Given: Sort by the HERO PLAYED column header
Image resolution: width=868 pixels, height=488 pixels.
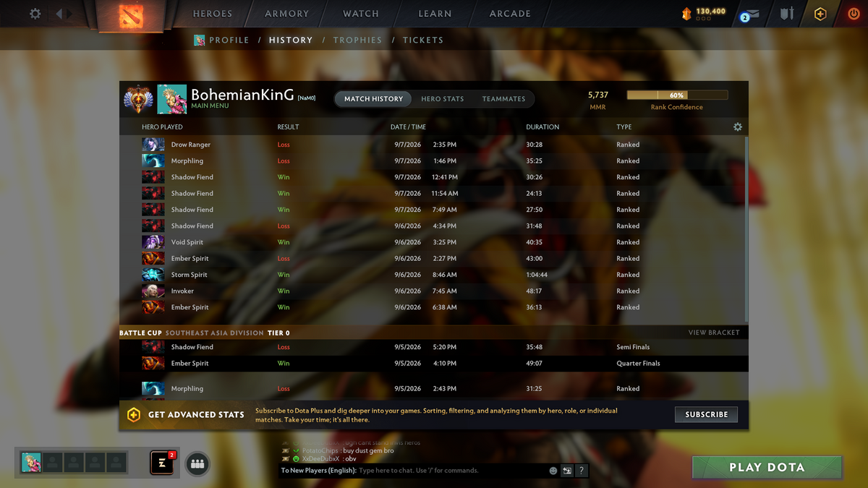Looking at the screenshot, I should point(162,127).
